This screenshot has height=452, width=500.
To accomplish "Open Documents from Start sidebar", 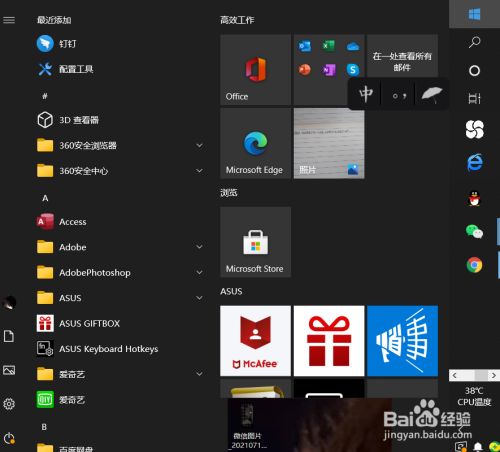I will [x=9, y=336].
